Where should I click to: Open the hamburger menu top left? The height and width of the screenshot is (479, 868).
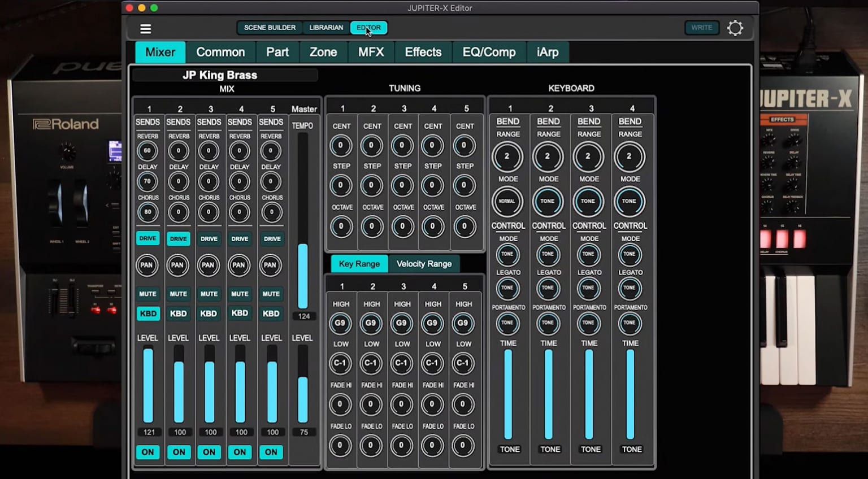[x=146, y=28]
